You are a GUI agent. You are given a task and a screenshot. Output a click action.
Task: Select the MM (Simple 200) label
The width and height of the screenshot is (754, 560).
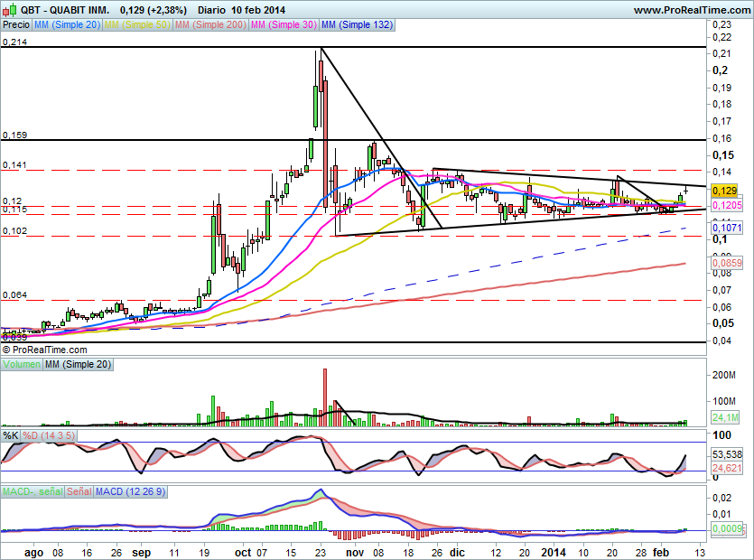[x=210, y=24]
